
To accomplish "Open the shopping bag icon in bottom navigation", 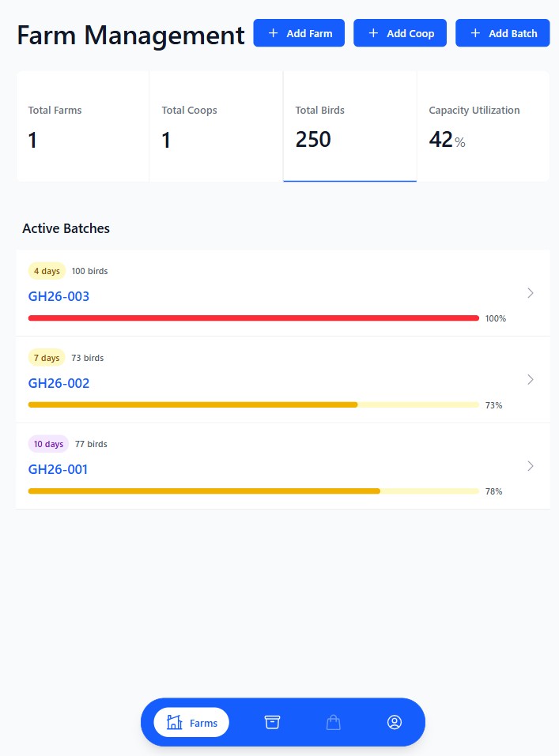I will [334, 722].
